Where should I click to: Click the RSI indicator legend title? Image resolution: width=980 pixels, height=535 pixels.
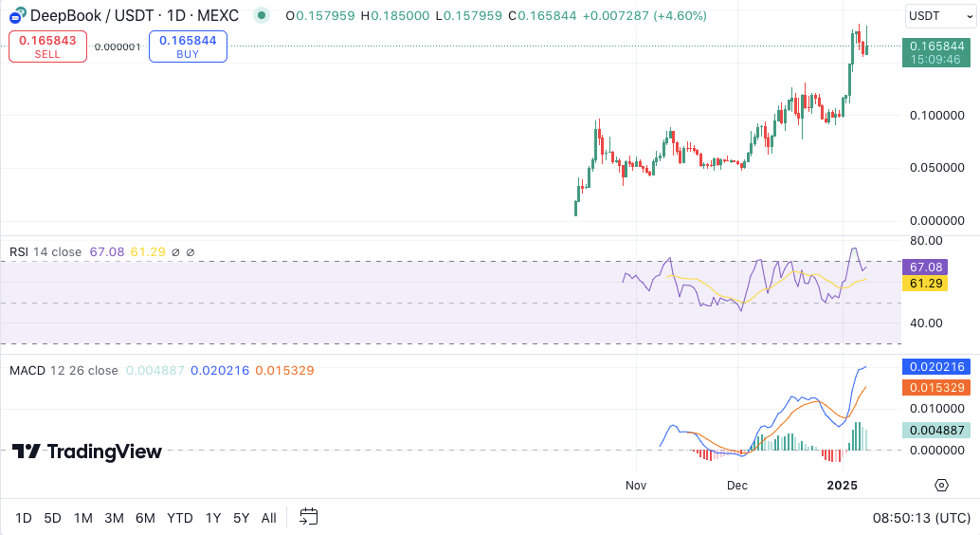point(19,252)
